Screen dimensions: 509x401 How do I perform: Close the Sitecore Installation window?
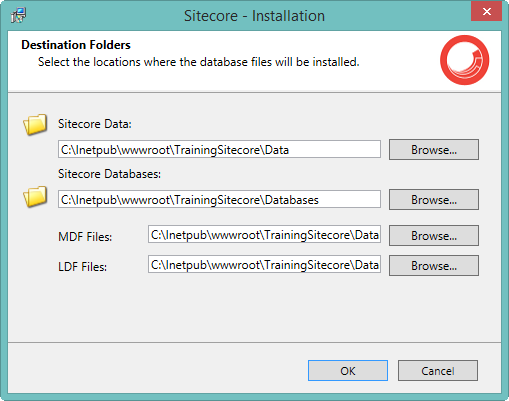pyautogui.click(x=486, y=12)
